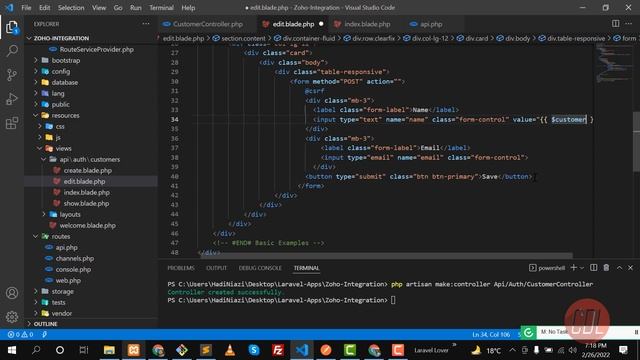Image resolution: width=640 pixels, height=360 pixels.
Task: Open the Manage gear icon
Action: pyautogui.click(x=12, y=317)
